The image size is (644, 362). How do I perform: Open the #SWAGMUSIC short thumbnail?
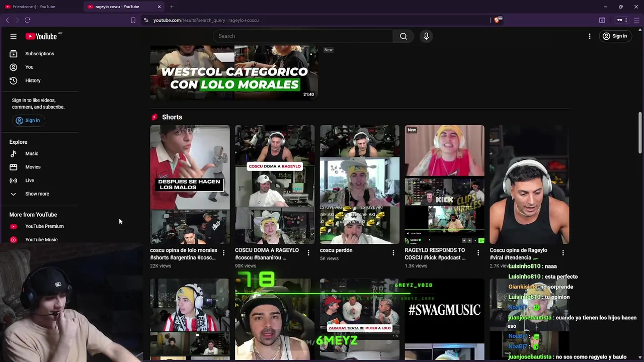(445, 320)
